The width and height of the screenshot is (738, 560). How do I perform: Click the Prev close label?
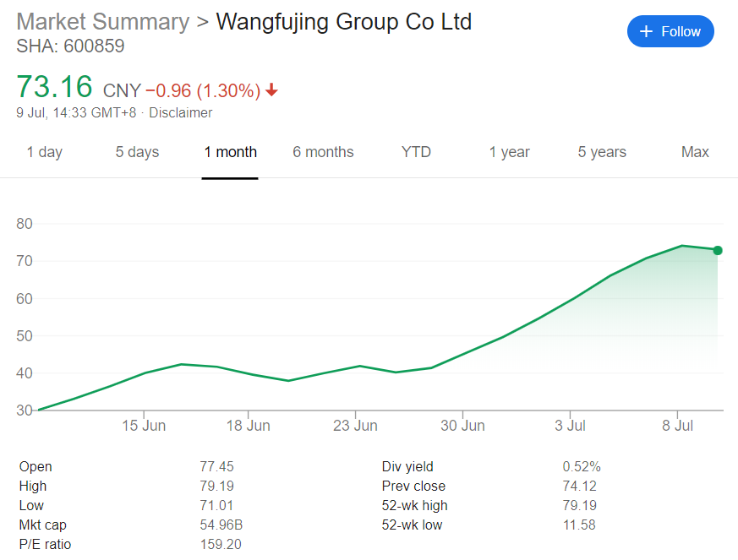coord(413,486)
